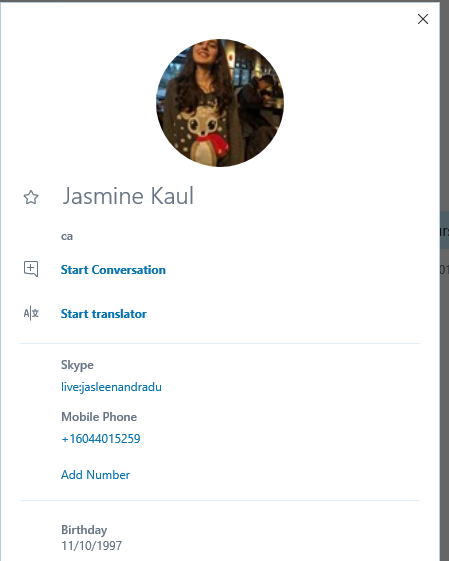Screen dimensions: 449x561
Task: Start Conversation with Jasmine Kaul
Action: point(113,270)
